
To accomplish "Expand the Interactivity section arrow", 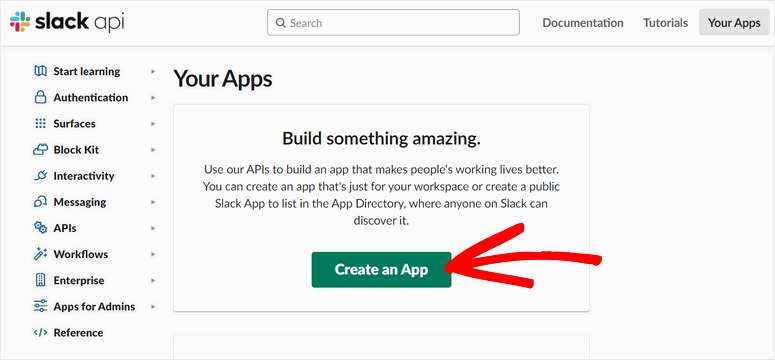I will (153, 176).
